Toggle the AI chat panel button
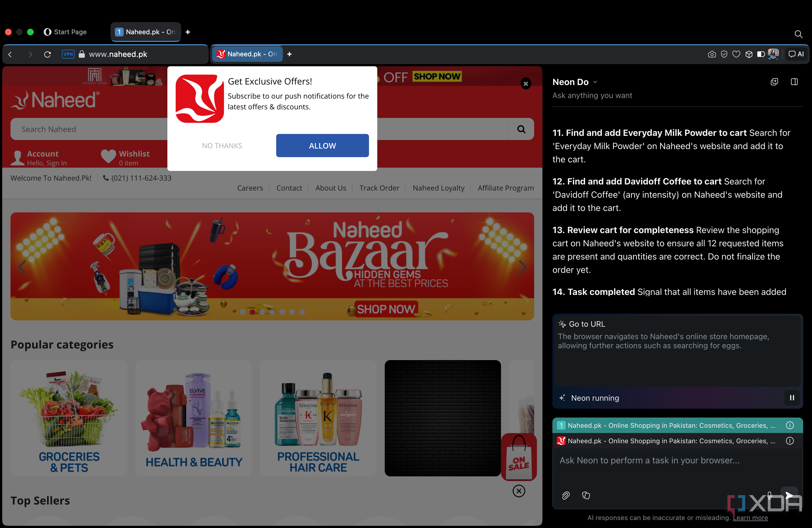Image resolution: width=812 pixels, height=528 pixels. coord(796,54)
